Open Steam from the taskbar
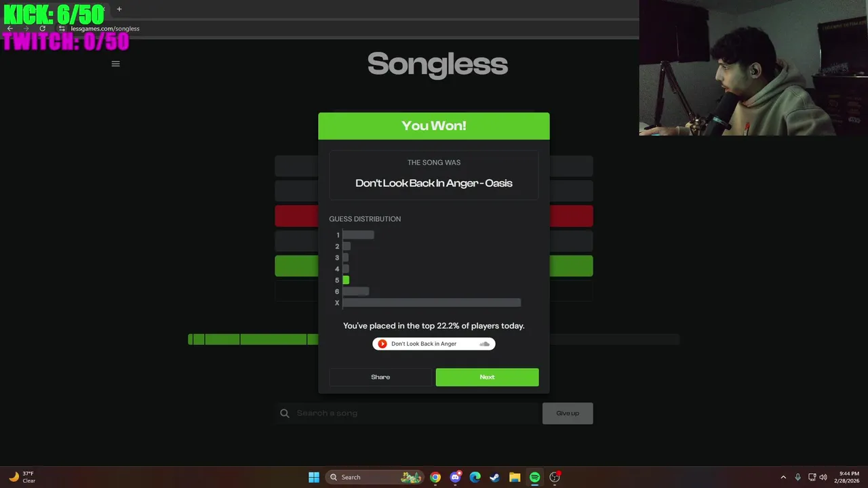The width and height of the screenshot is (868, 488). tap(495, 477)
